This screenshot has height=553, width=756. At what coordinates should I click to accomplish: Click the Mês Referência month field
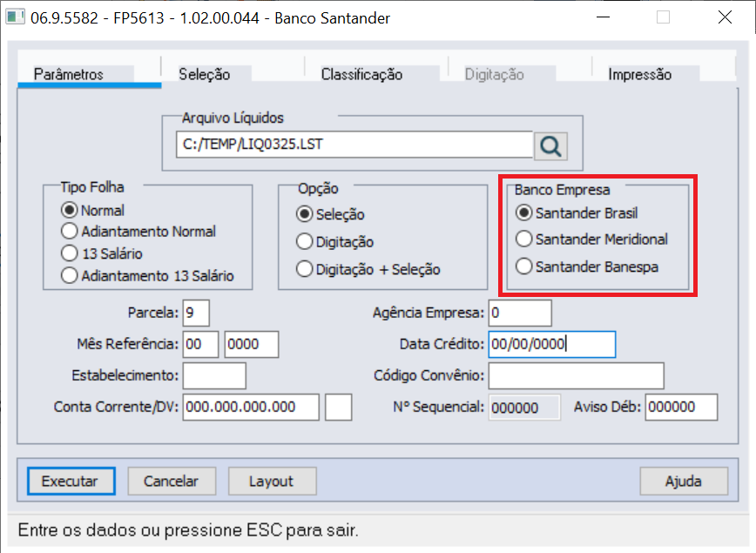pyautogui.click(x=200, y=344)
